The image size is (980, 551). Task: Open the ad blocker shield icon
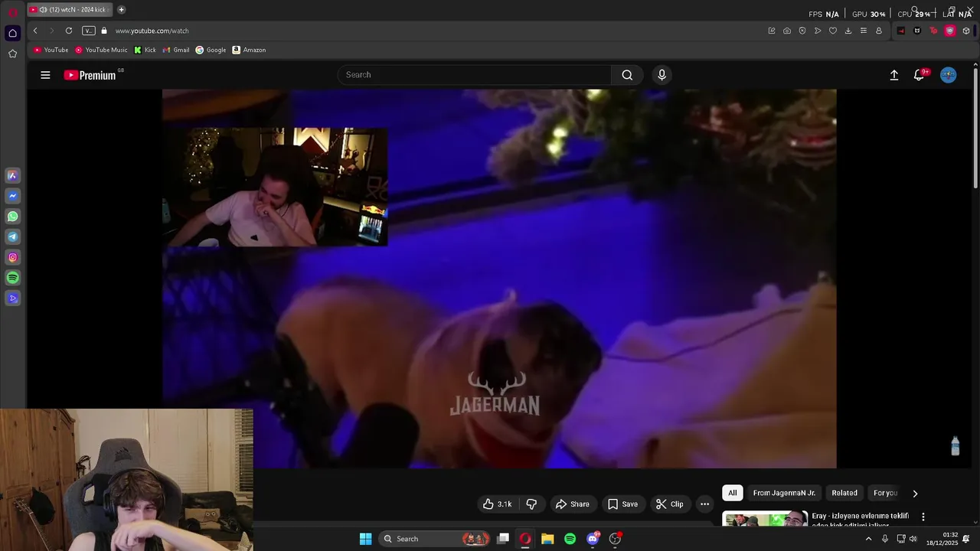802,31
